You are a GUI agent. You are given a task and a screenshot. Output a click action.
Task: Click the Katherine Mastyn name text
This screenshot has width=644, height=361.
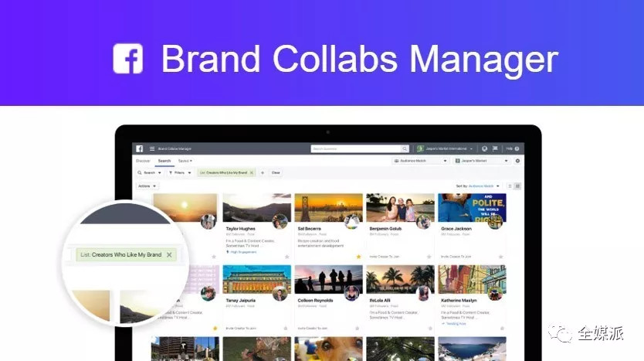point(459,301)
